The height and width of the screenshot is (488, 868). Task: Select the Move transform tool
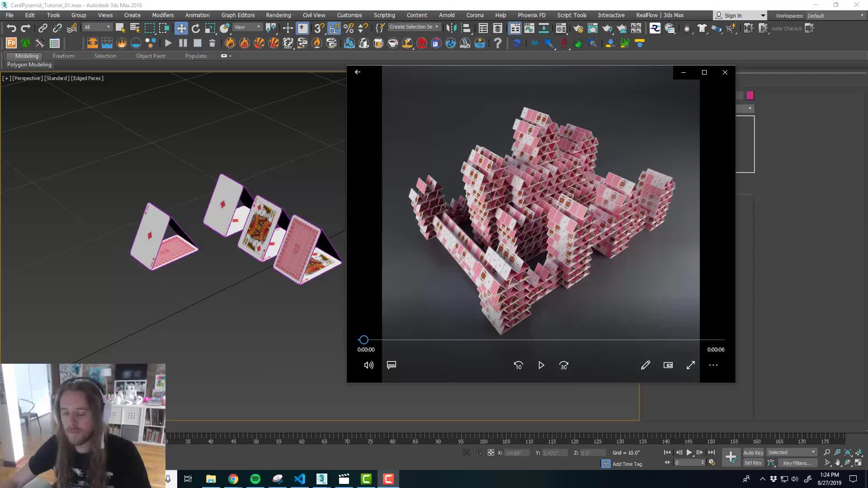click(x=181, y=28)
